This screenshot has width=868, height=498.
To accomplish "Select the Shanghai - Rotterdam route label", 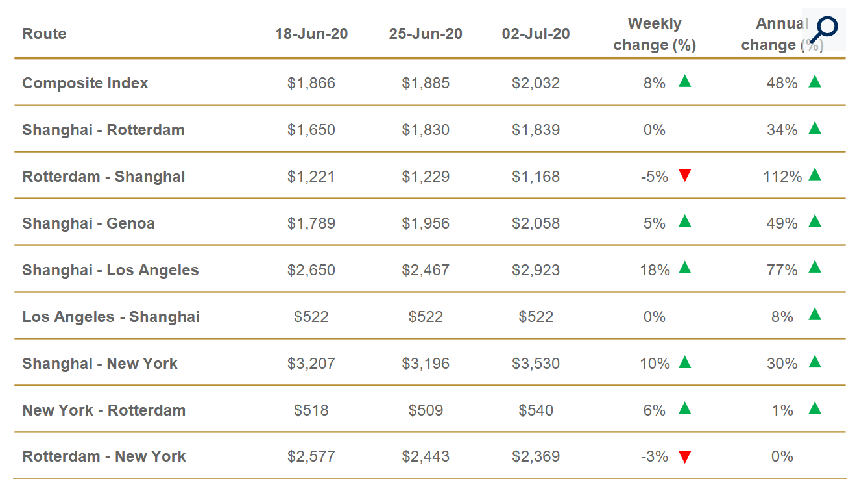I will pos(103,130).
